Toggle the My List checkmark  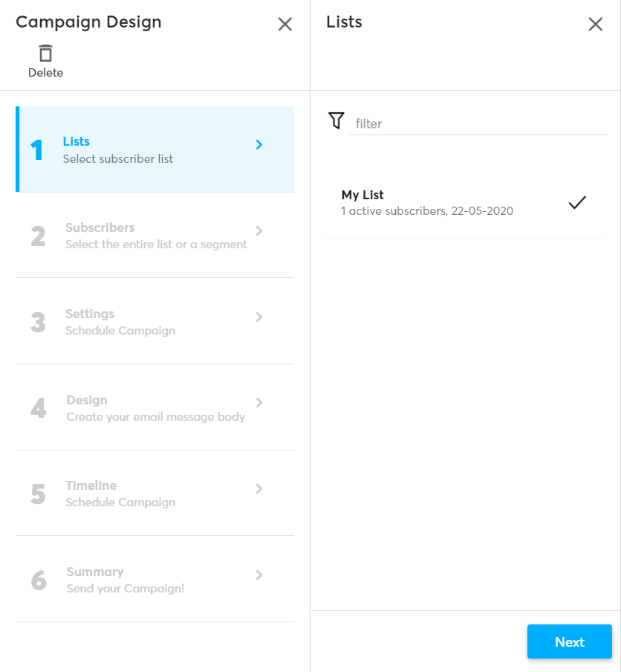coord(577,202)
